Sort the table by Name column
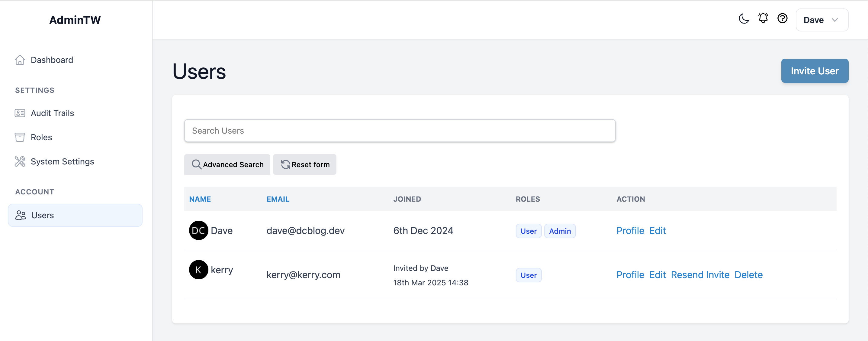 point(200,199)
